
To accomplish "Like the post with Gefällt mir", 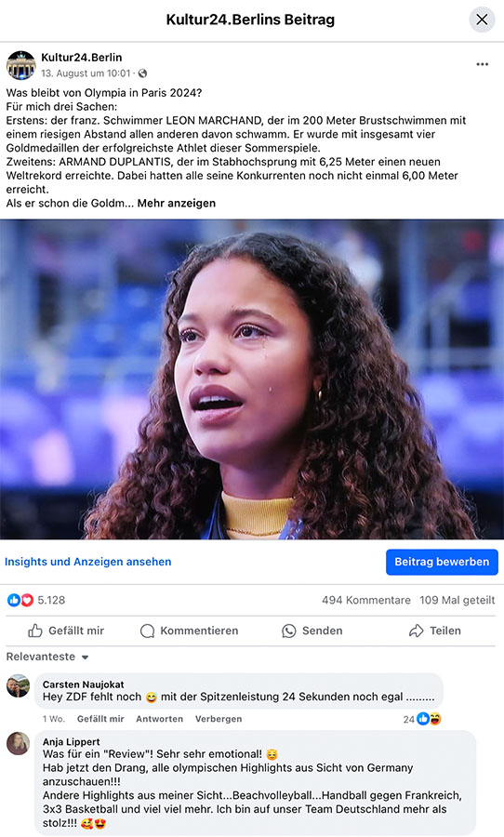I will pos(66,631).
